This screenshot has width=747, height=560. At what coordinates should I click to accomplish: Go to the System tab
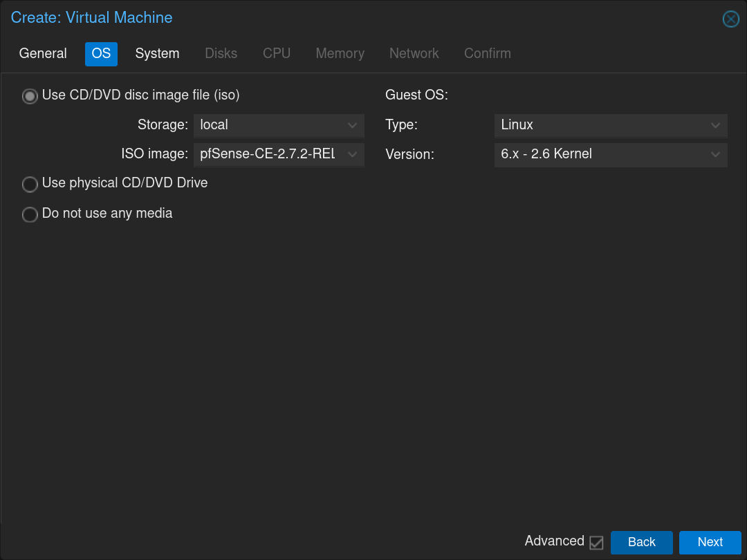(157, 53)
